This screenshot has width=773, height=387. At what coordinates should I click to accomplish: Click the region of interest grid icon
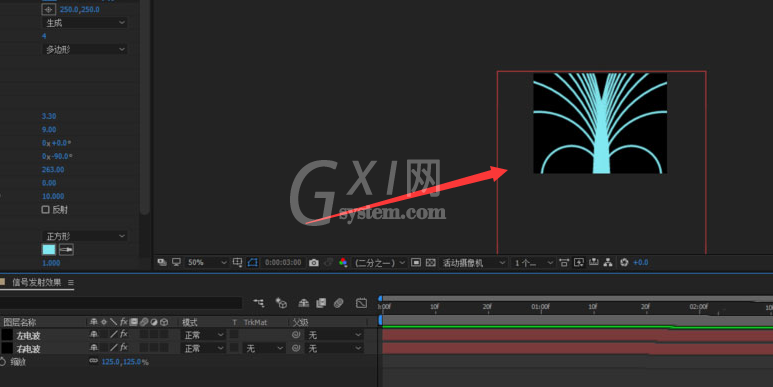[x=238, y=262]
